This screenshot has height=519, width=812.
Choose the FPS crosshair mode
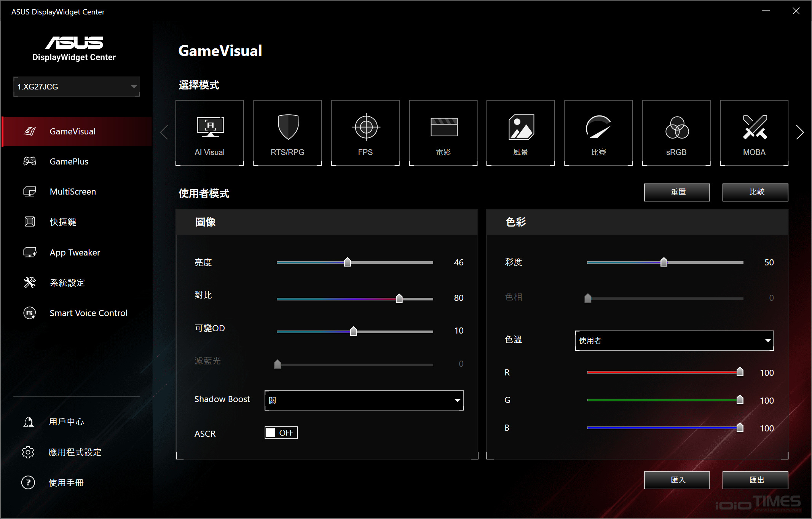click(x=365, y=132)
